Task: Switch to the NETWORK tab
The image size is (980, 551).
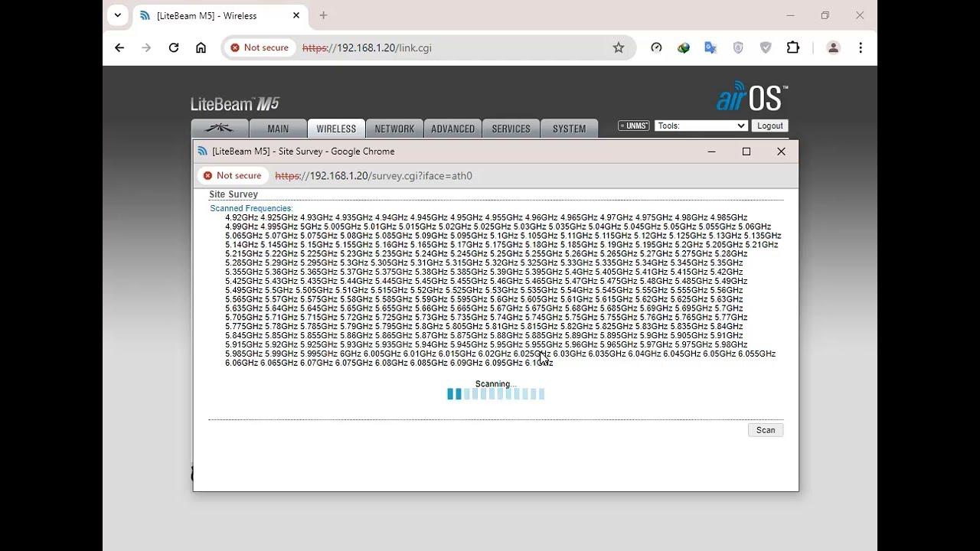Action: [x=394, y=129]
